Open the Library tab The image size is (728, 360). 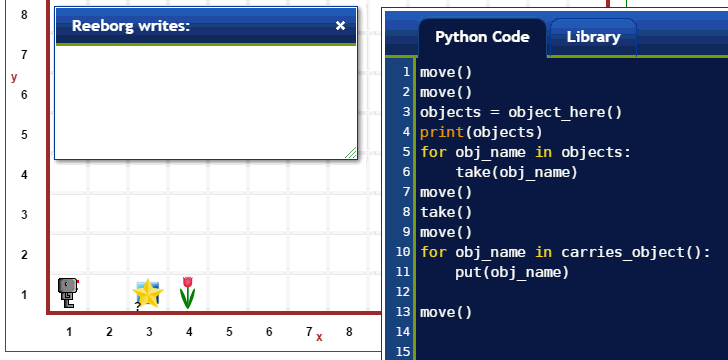(593, 37)
